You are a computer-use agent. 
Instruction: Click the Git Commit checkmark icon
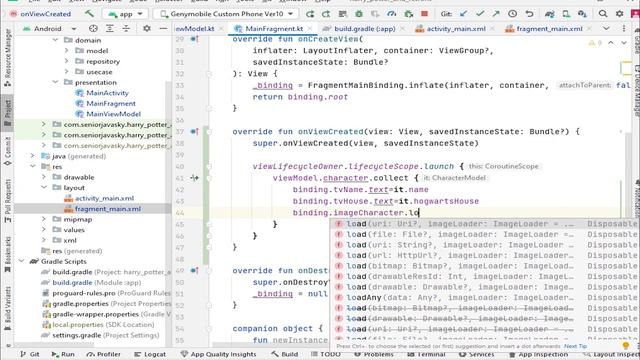pyautogui.click(x=480, y=14)
